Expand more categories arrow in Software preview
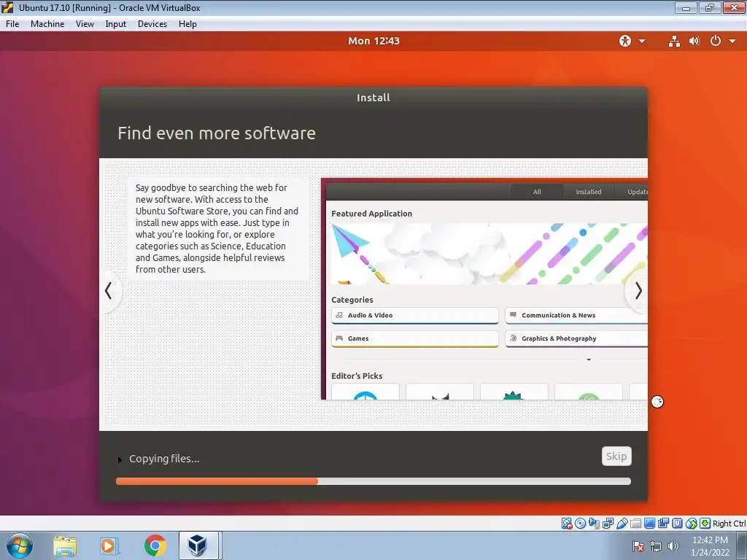The height and width of the screenshot is (560, 747). pyautogui.click(x=589, y=359)
